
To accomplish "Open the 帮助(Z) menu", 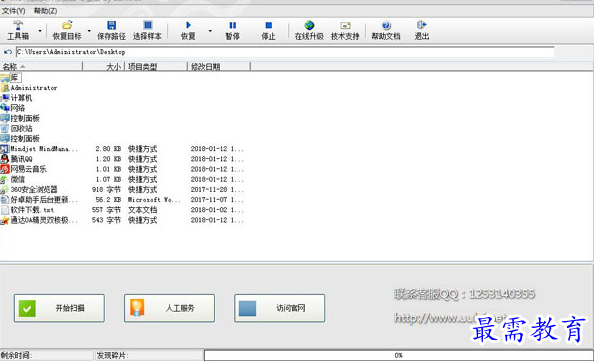I will 45,11.
